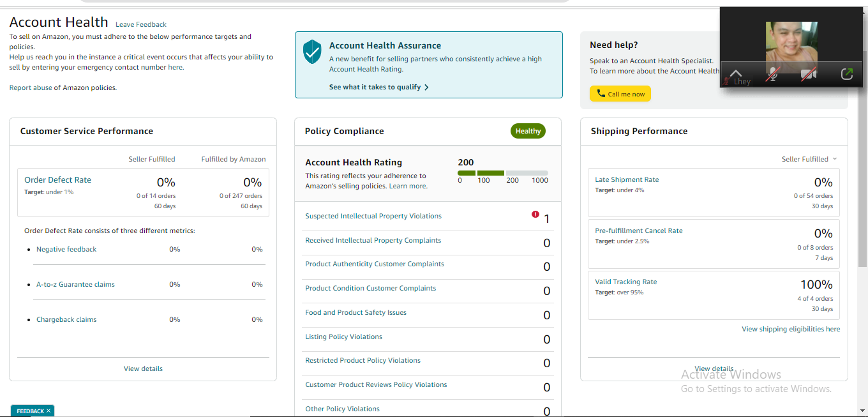Click the green Healthy status badge
Screen dimensions: 868x417
click(528, 131)
